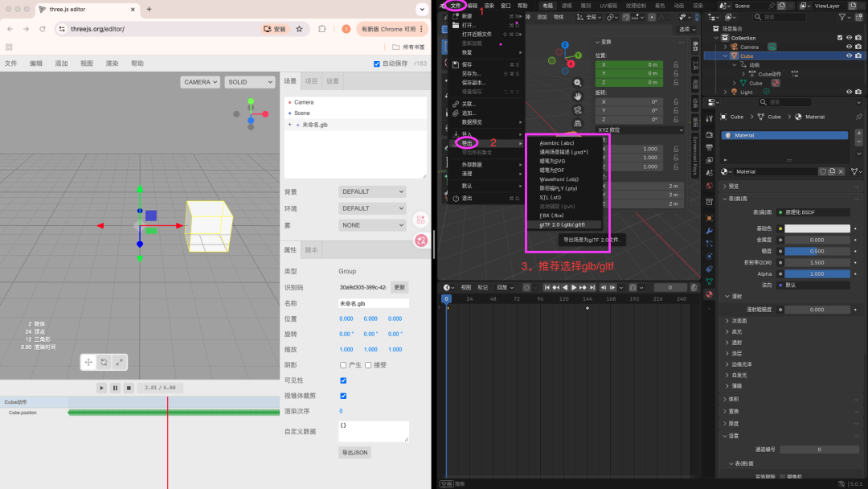This screenshot has height=489, width=868.
Task: Adjust 糙度 roughness slider 0.500
Action: [817, 252]
